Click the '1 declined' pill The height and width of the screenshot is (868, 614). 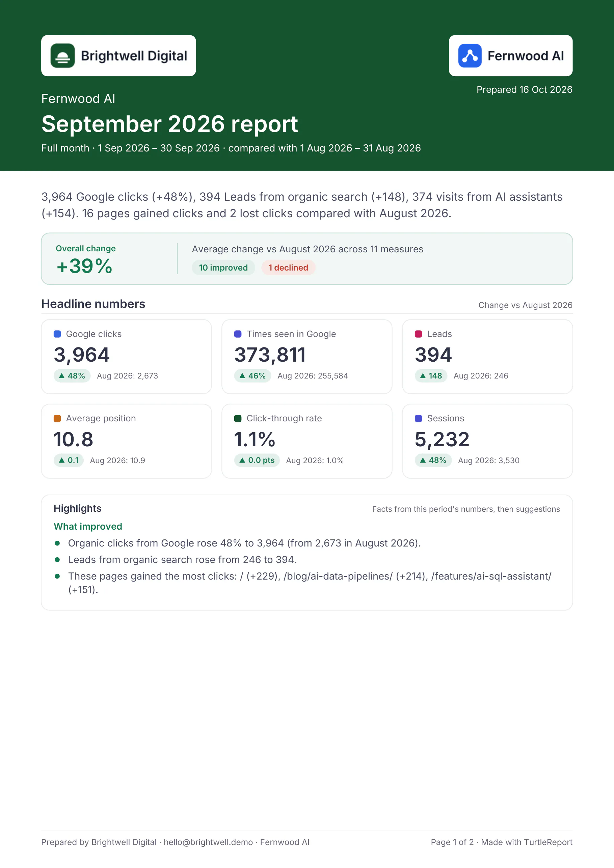[x=288, y=268]
